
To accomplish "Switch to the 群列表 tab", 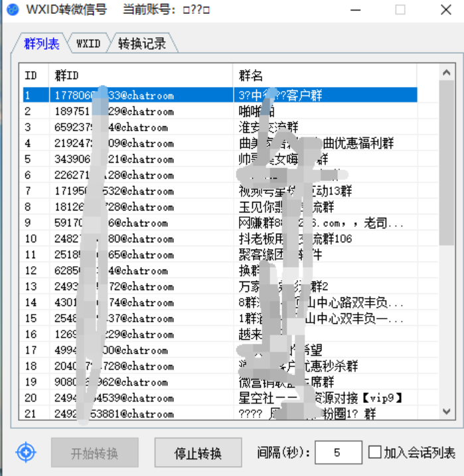I will (x=42, y=44).
